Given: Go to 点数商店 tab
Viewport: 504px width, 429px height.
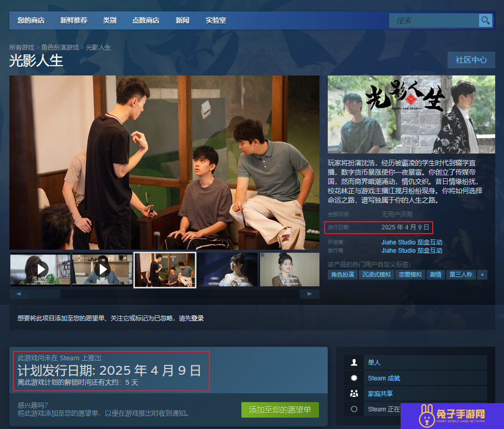Looking at the screenshot, I should tap(146, 20).
